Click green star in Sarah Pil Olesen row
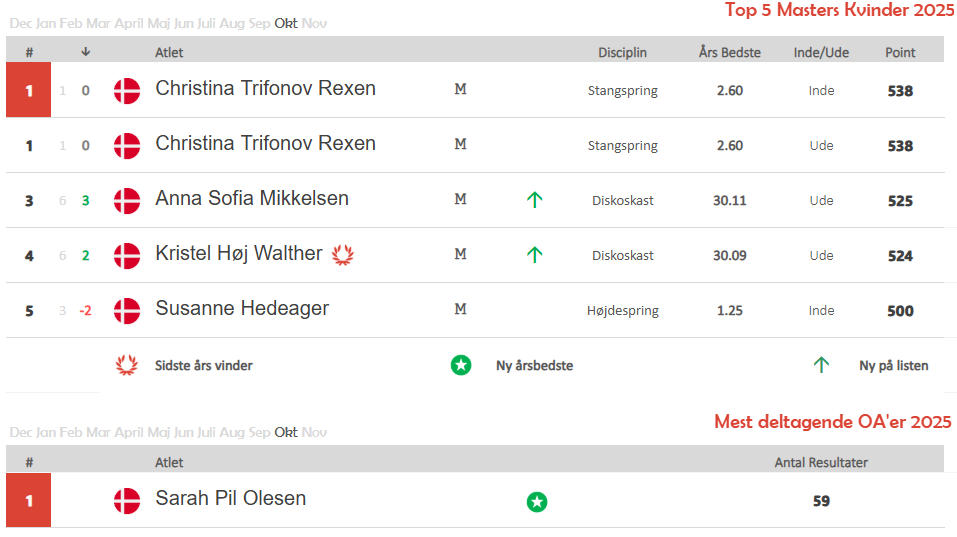This screenshot has height=537, width=957. (x=537, y=501)
